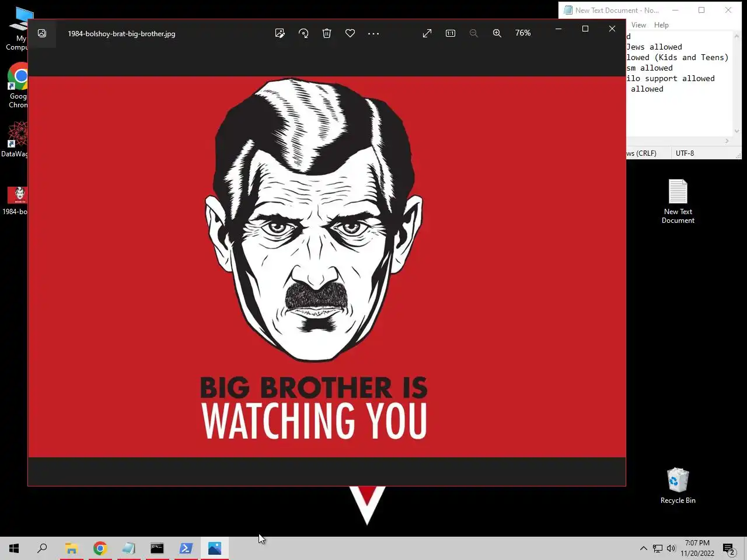The image size is (747, 560).
Task: Rotate the image in Photos
Action: (303, 33)
